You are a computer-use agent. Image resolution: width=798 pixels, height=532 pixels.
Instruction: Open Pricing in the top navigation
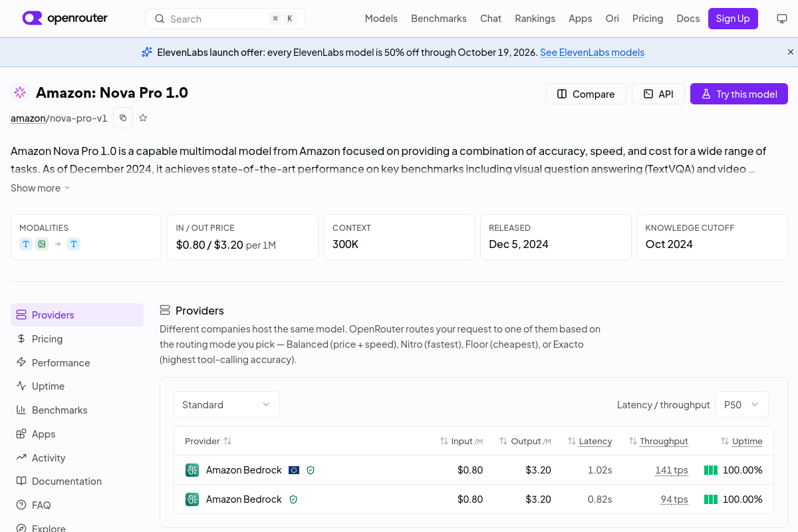click(648, 19)
